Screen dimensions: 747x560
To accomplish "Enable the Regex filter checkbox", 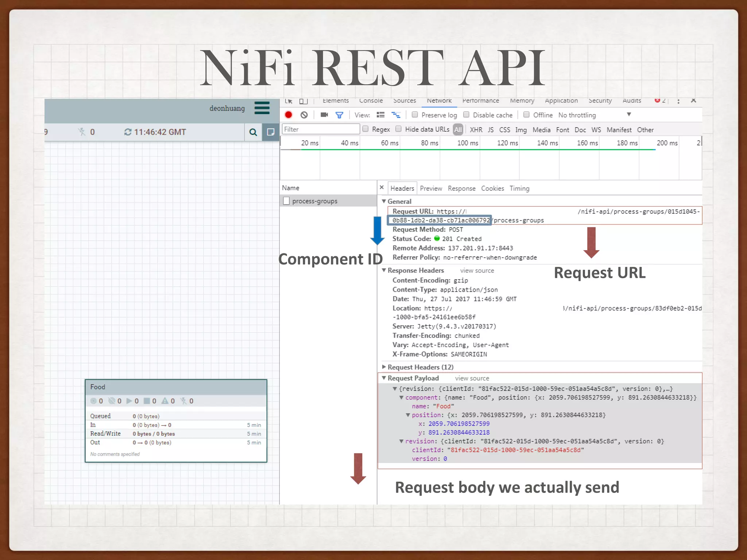I will [365, 129].
